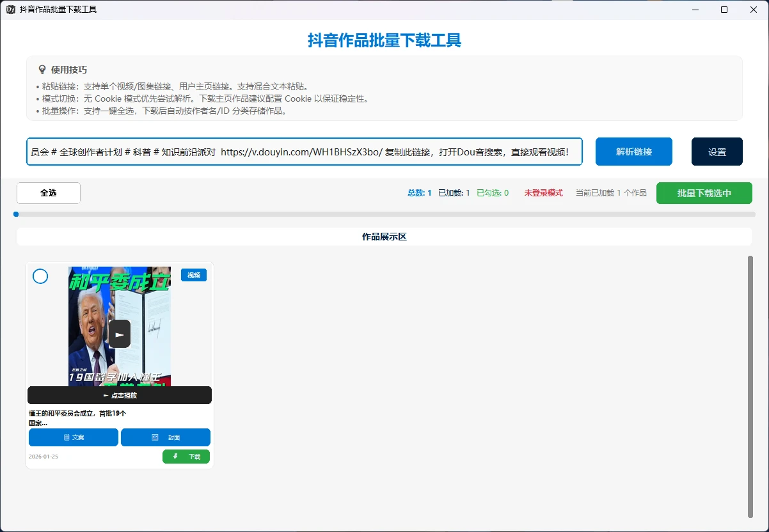This screenshot has width=769, height=532.
Task: Toggle 全选 to select all works
Action: pyautogui.click(x=48, y=193)
